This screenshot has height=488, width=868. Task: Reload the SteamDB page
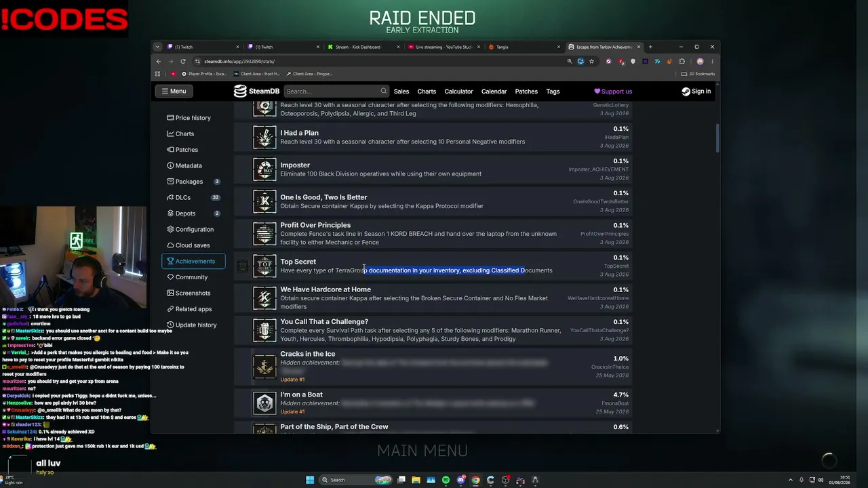(x=183, y=61)
